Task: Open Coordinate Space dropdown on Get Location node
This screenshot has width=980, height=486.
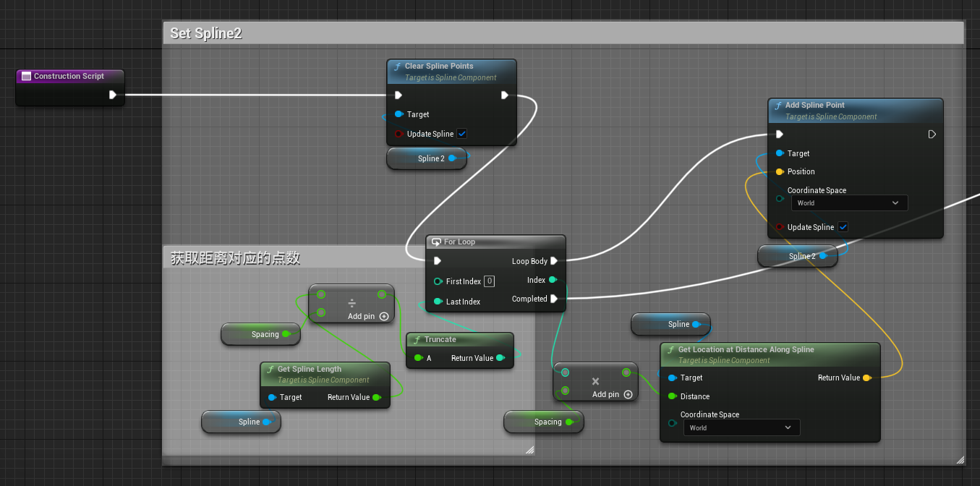Action: pos(742,427)
